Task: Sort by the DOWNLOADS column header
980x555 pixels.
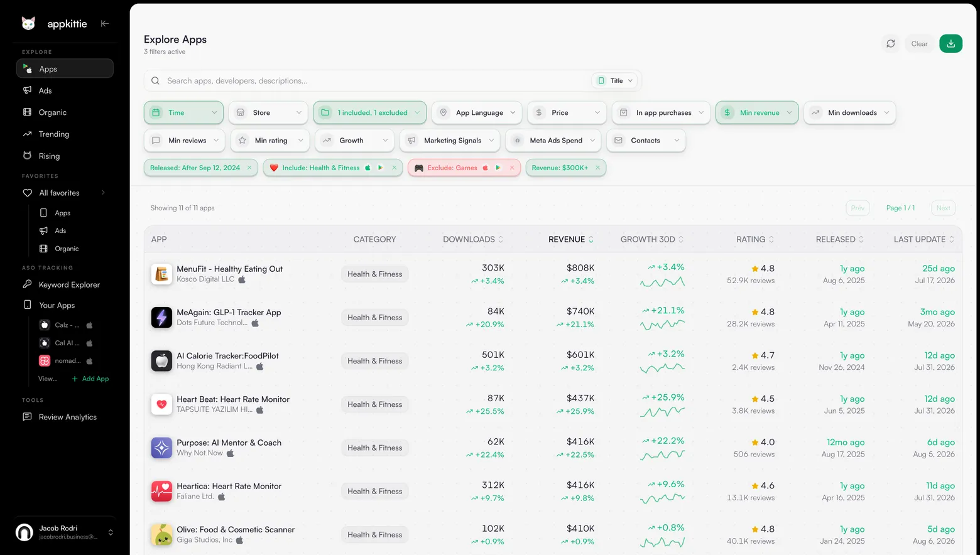Action: [473, 239]
